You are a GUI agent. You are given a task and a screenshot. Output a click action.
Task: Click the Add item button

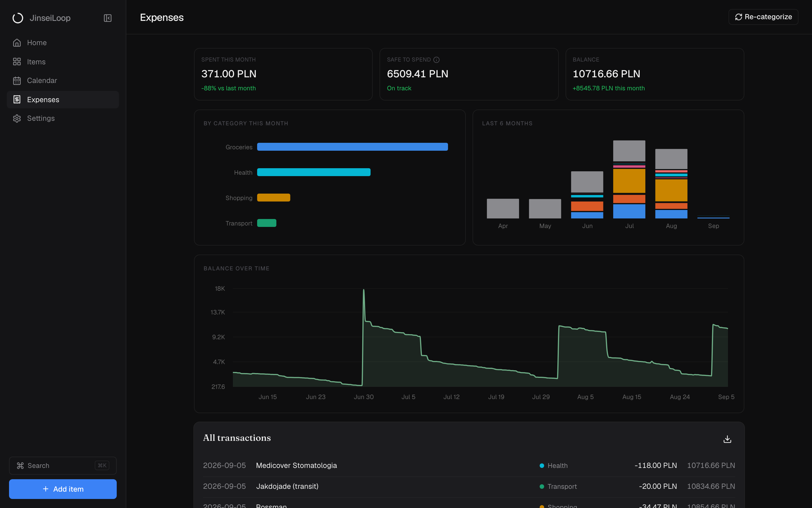[x=63, y=489]
